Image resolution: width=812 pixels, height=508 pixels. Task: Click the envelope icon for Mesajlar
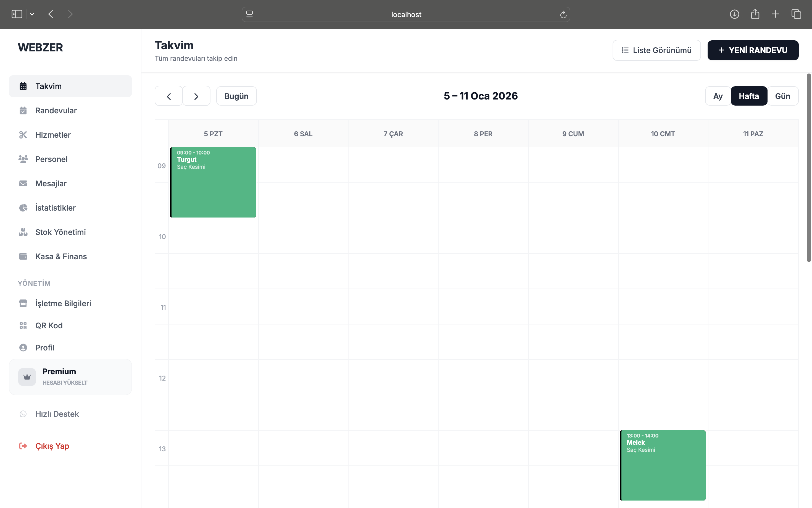tap(23, 184)
